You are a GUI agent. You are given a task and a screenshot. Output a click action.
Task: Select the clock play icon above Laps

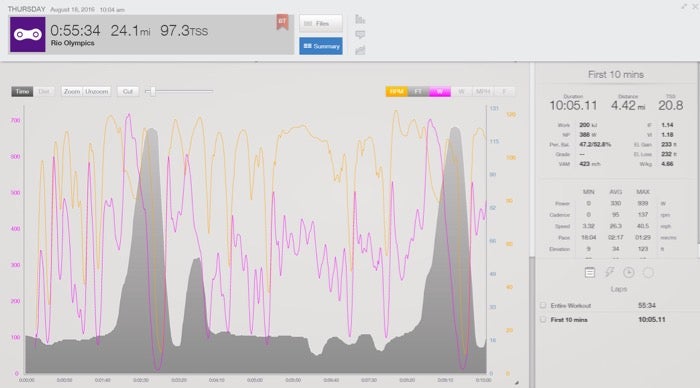click(x=629, y=272)
